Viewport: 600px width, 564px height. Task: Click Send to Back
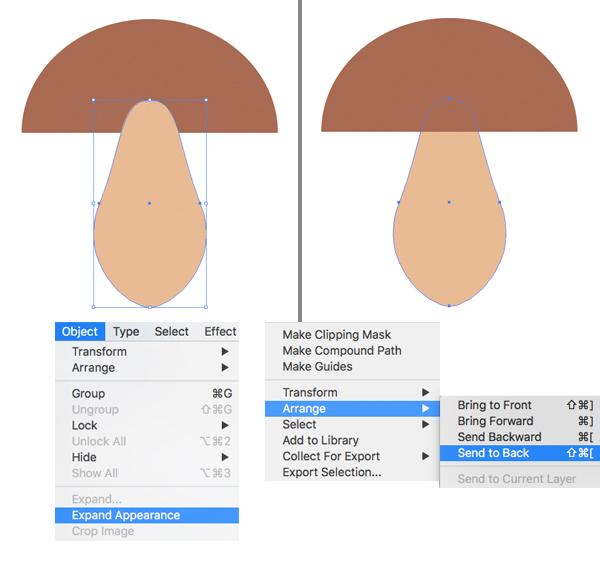coord(493,453)
